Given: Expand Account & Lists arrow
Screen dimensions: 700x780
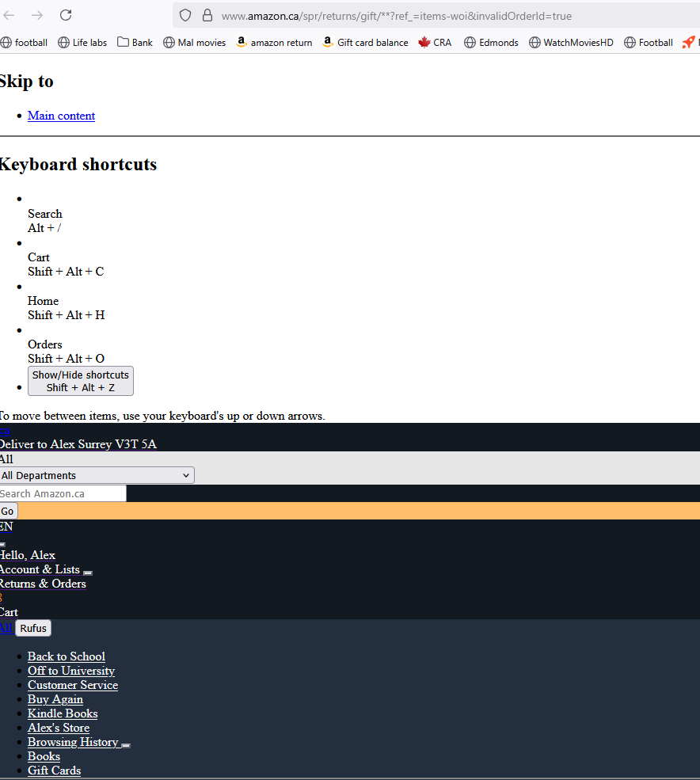Looking at the screenshot, I should 88,573.
